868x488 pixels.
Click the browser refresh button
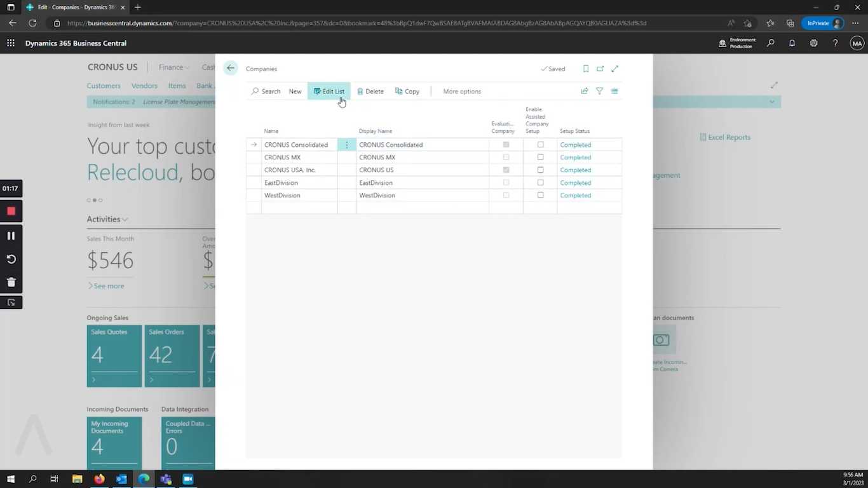tap(32, 23)
